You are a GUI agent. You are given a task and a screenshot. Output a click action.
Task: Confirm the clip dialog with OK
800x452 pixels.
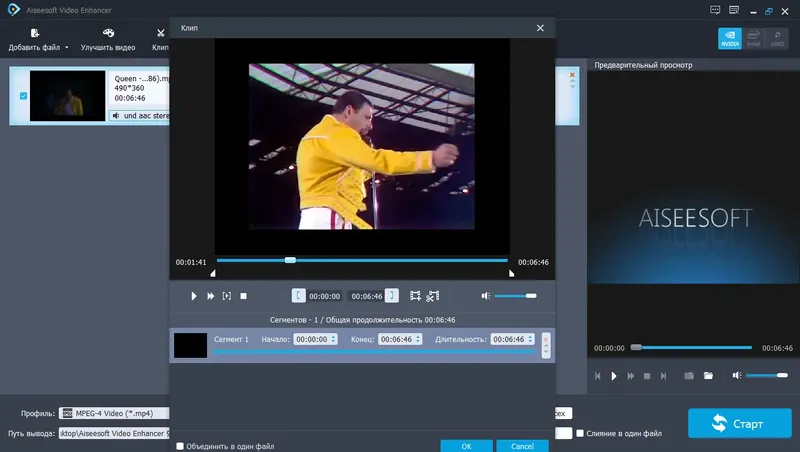point(466,446)
